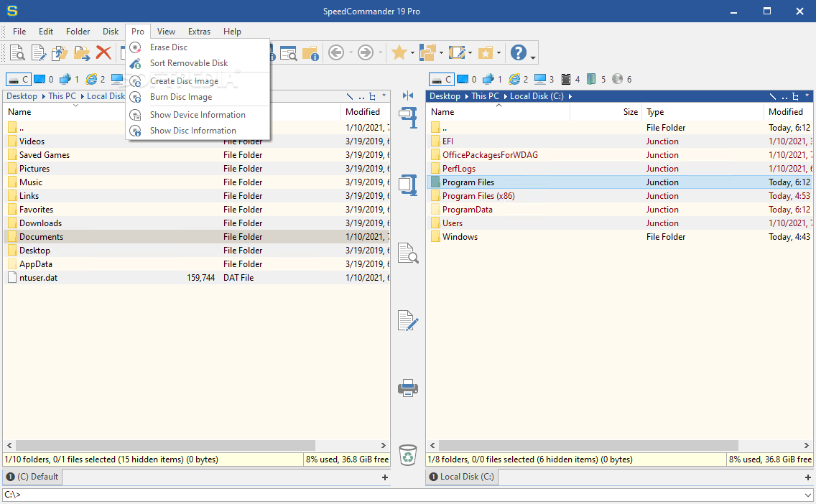
Task: Click Internet Explorer icon 2 in left drive bar
Action: (96, 79)
